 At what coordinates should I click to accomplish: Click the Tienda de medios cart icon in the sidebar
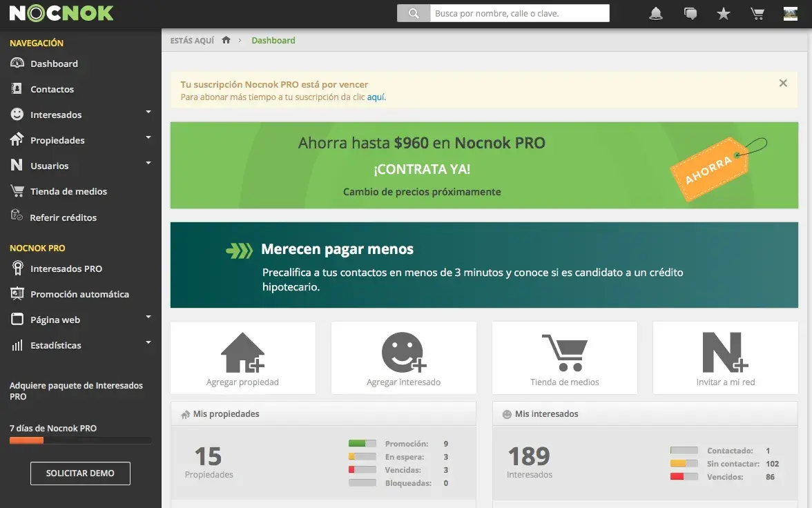17,191
